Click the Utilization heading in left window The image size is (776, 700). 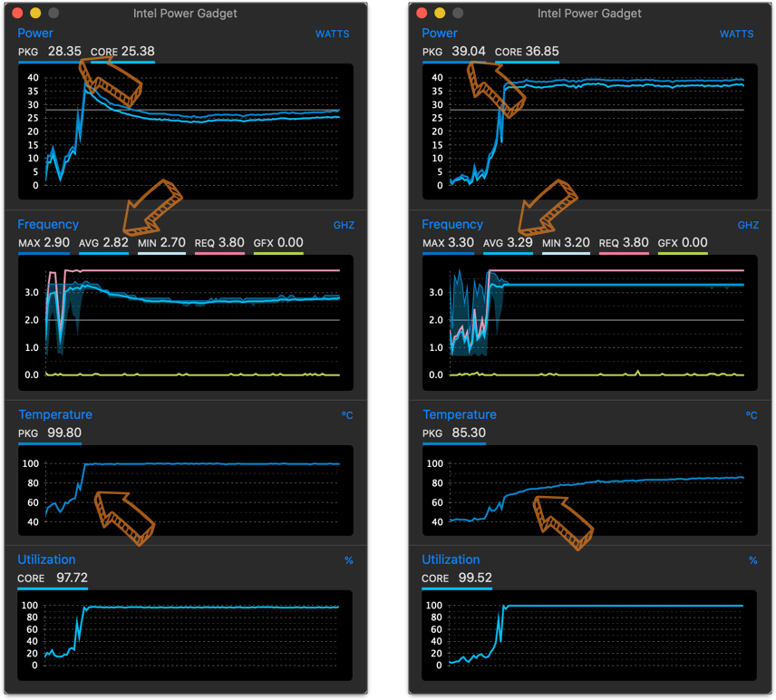pyautogui.click(x=46, y=559)
